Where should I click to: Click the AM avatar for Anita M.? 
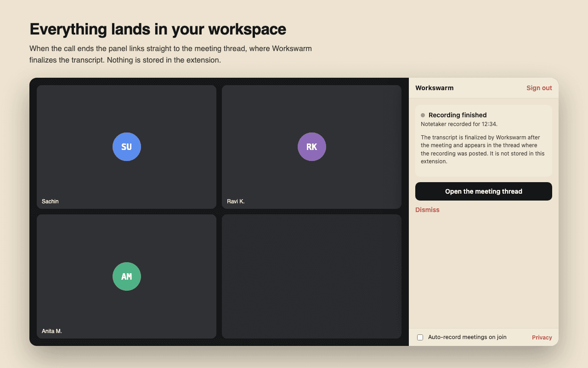tap(127, 276)
